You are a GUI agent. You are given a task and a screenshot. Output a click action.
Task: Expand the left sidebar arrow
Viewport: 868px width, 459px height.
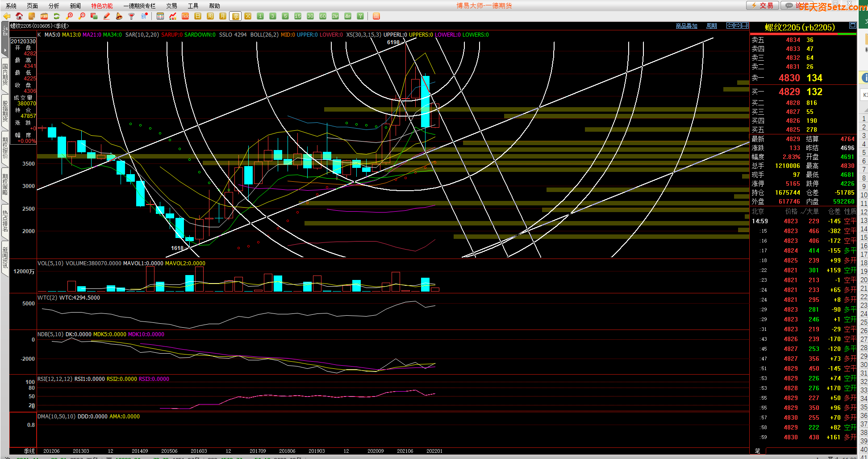[x=5, y=50]
